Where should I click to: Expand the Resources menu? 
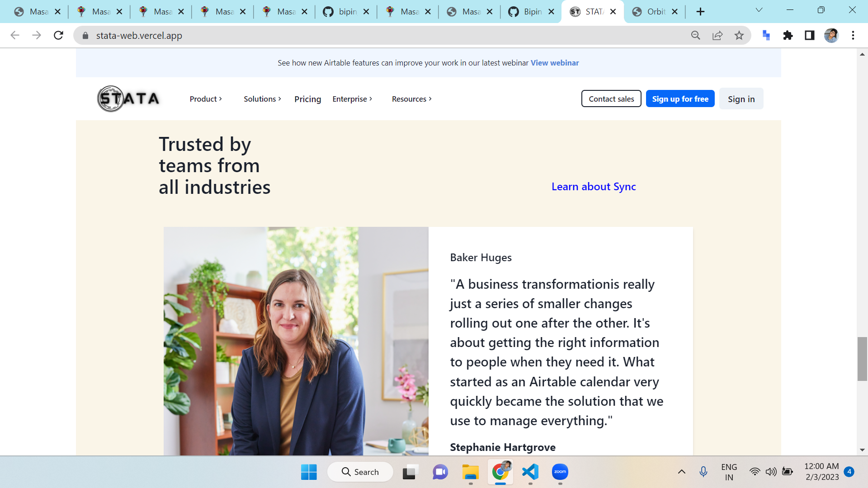pos(411,99)
